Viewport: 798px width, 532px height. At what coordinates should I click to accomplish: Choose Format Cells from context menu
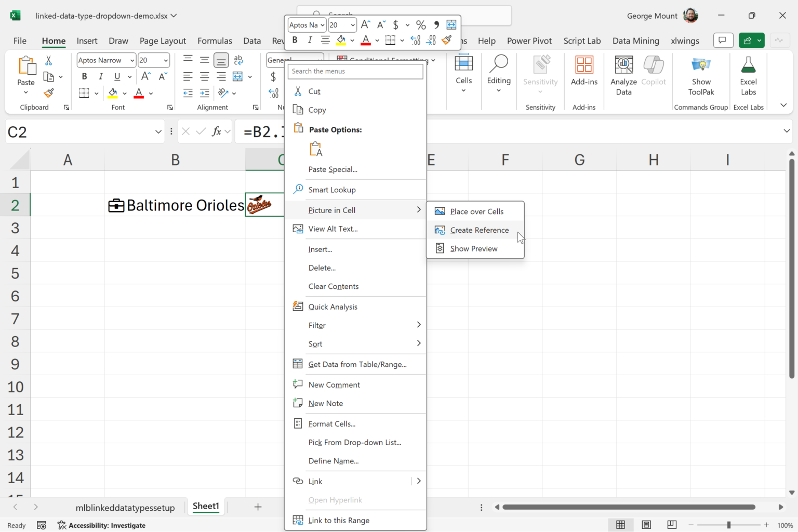(331, 424)
